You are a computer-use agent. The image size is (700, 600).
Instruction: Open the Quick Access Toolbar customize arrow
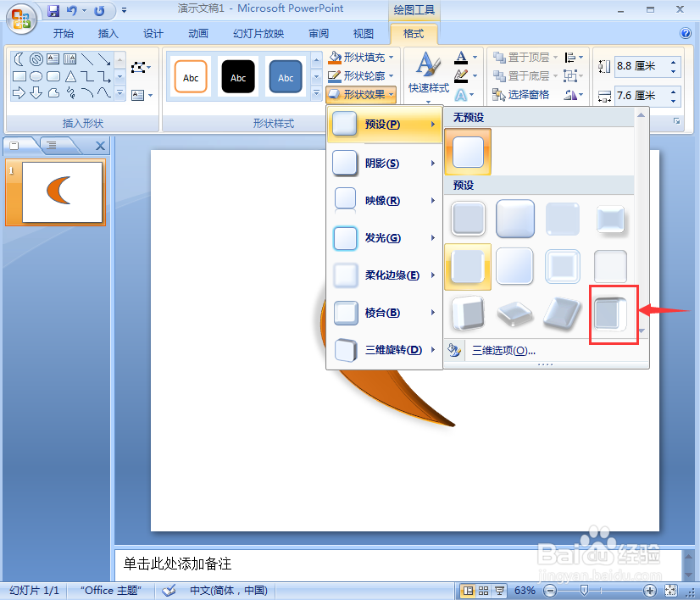(x=124, y=10)
